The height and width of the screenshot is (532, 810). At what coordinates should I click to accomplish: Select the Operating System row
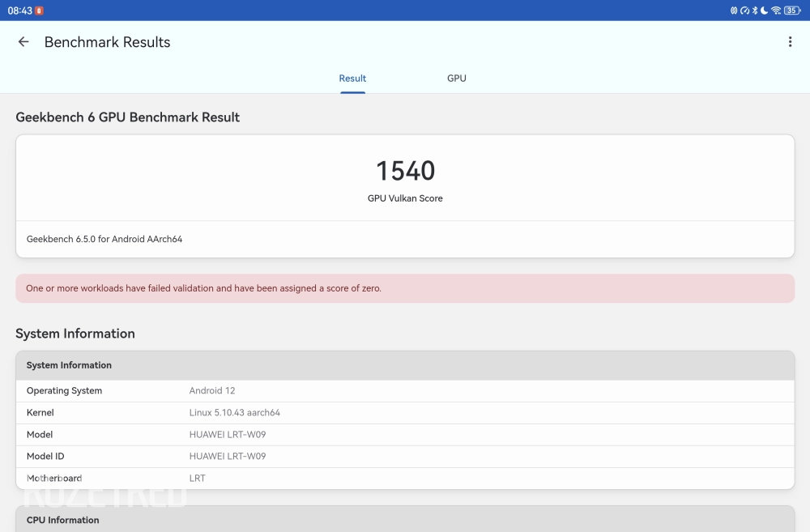tap(405, 391)
